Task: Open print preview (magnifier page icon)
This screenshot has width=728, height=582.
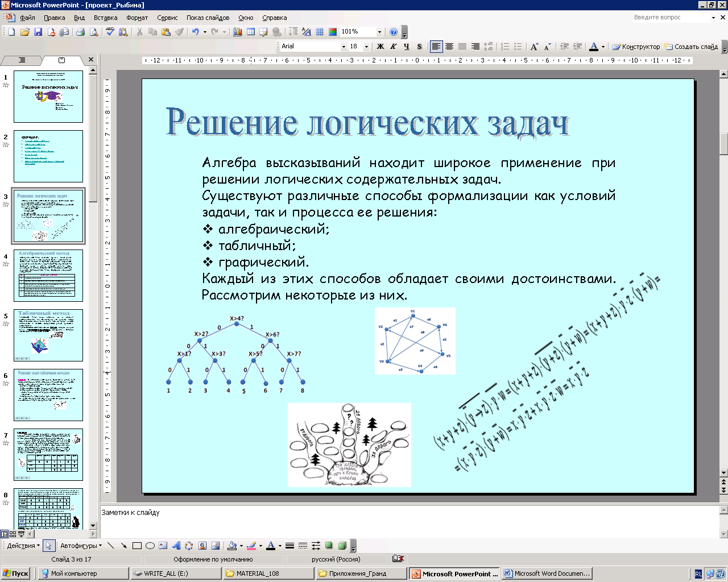Action: [x=94, y=32]
